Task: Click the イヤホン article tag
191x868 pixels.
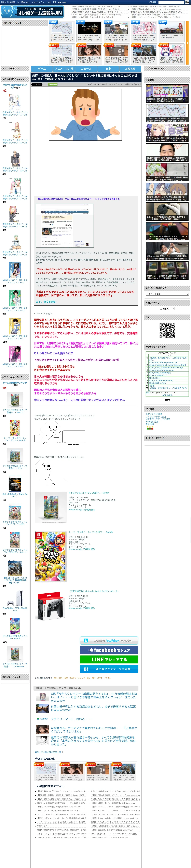Action: click(108, 678)
